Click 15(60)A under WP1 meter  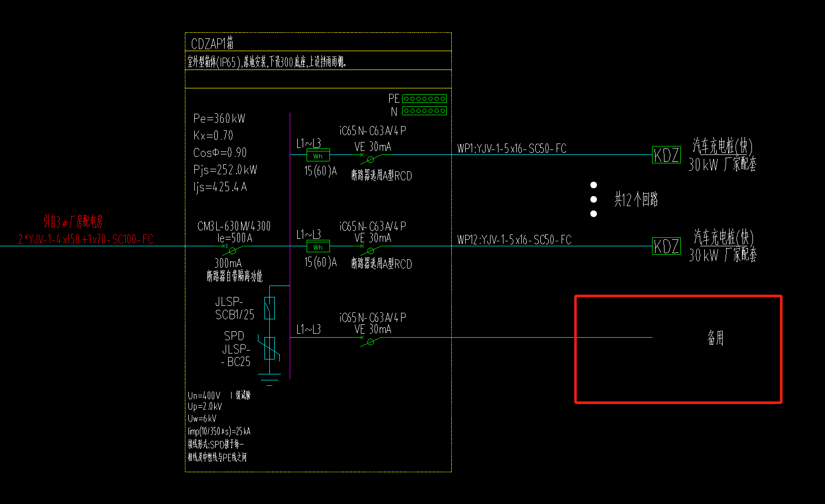(321, 171)
